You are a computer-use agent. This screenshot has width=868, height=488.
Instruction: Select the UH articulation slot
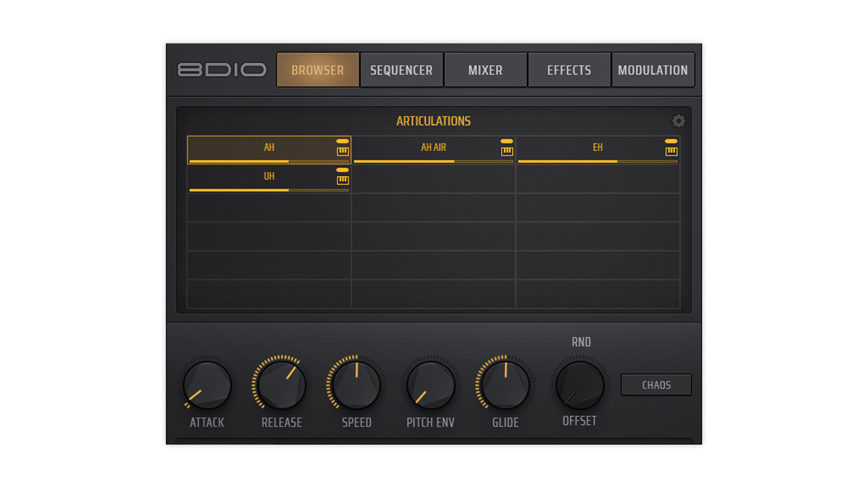[x=269, y=176]
